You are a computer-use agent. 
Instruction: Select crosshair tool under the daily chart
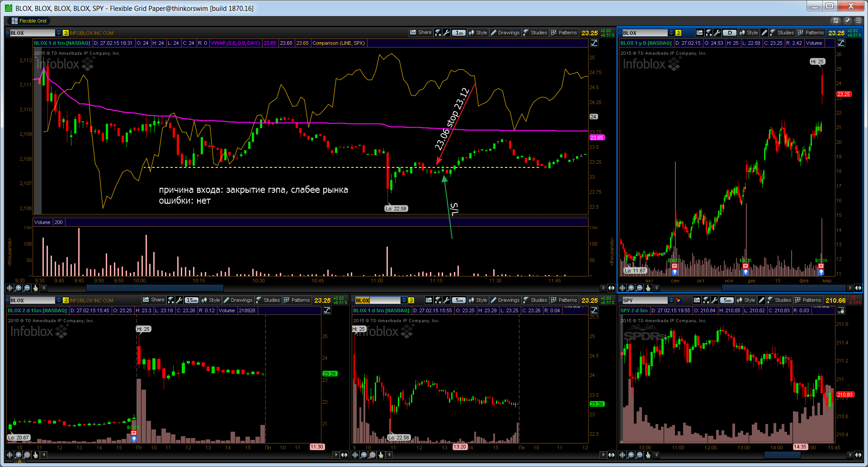click(x=622, y=288)
